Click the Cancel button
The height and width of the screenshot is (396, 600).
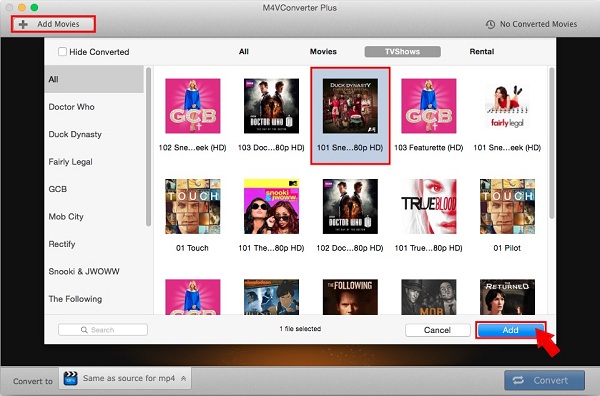point(437,330)
